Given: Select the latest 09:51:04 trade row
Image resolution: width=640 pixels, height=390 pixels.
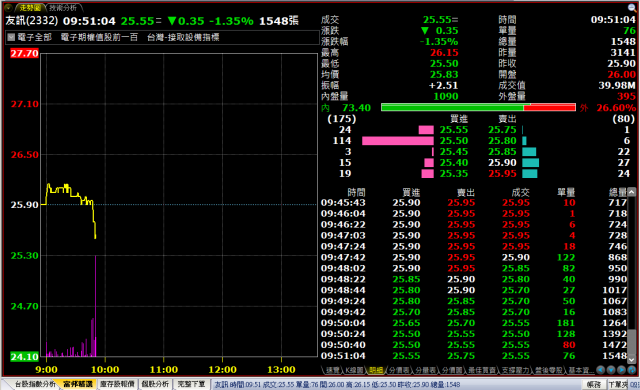Looking at the screenshot, I should pos(474,356).
